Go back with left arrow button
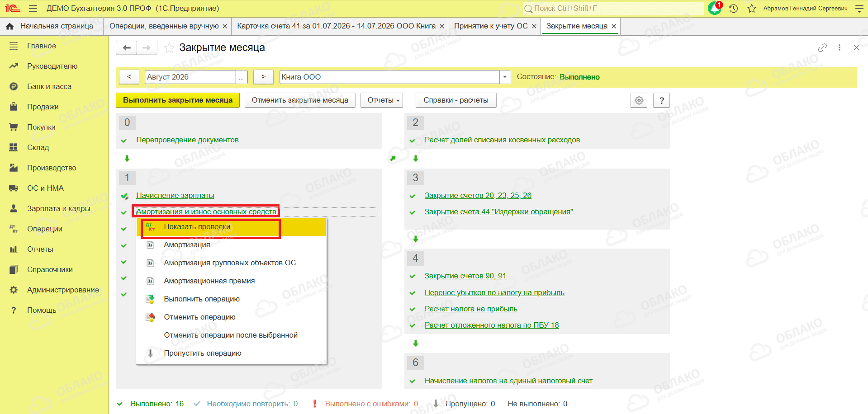The image size is (868, 414). (x=126, y=47)
